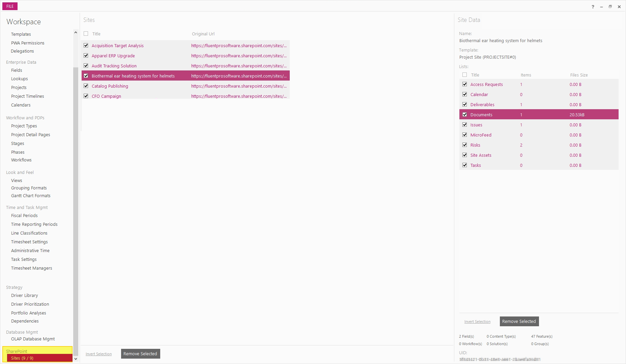Click Remove Selected in Site Data panel
Image resolution: width=626 pixels, height=364 pixels.
click(519, 321)
